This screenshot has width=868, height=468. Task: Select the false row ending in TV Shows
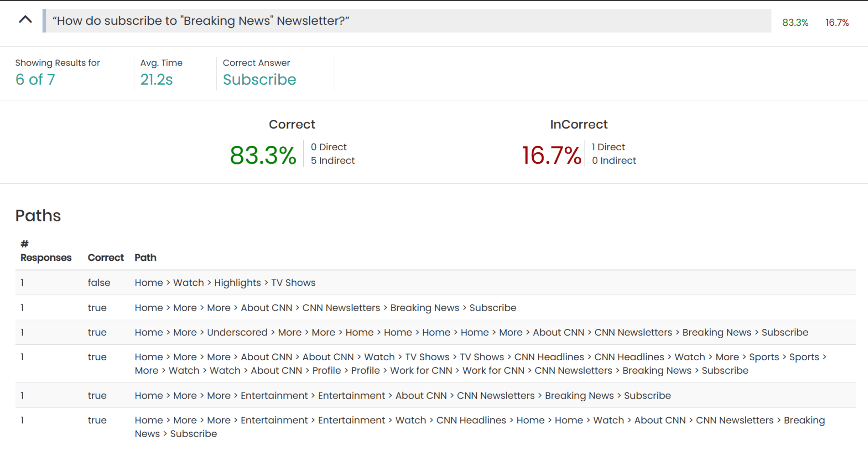click(x=225, y=283)
